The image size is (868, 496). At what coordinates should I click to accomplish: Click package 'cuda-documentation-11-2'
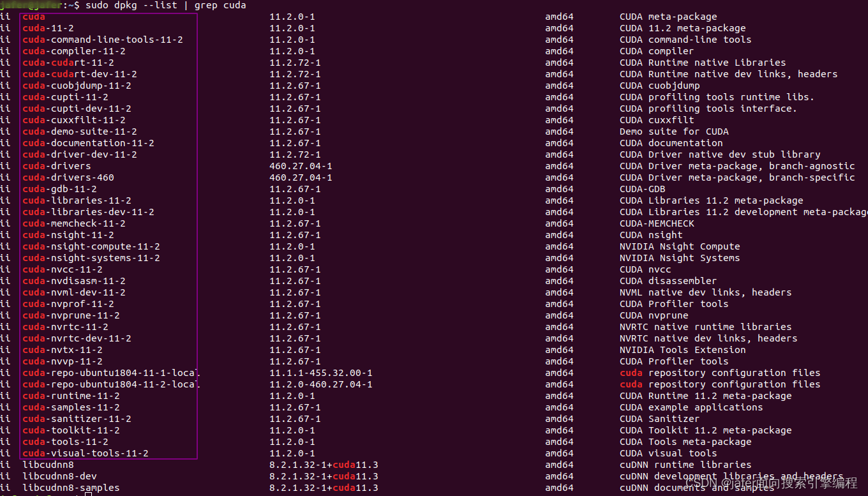(88, 143)
